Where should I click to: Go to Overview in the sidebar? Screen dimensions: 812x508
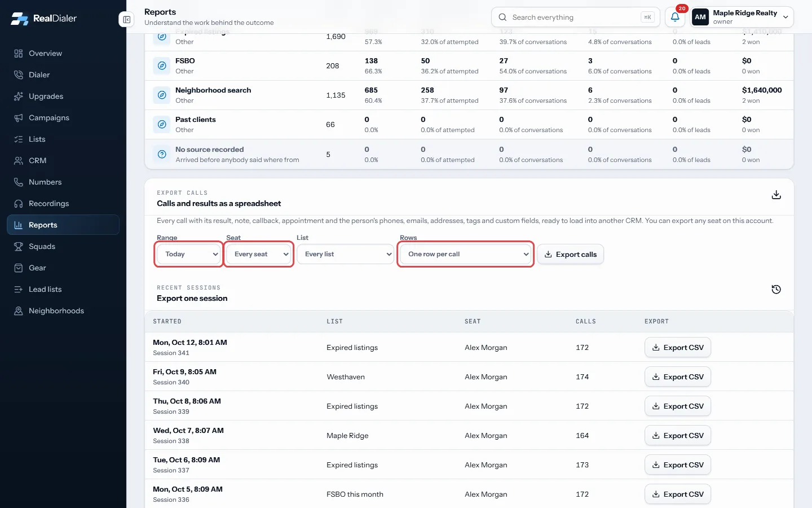(63, 54)
